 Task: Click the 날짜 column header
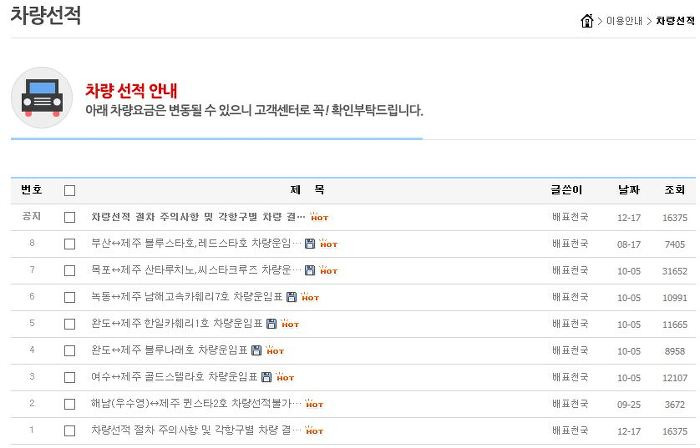629,190
